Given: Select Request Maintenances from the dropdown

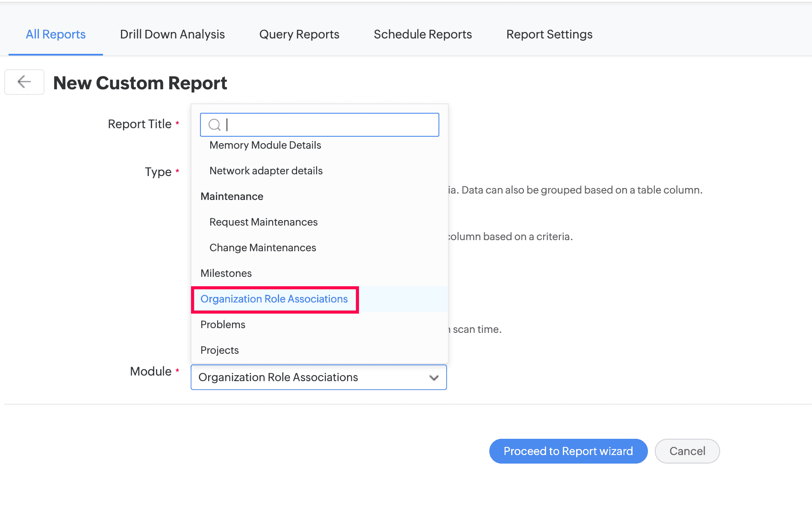Looking at the screenshot, I should pos(263,222).
